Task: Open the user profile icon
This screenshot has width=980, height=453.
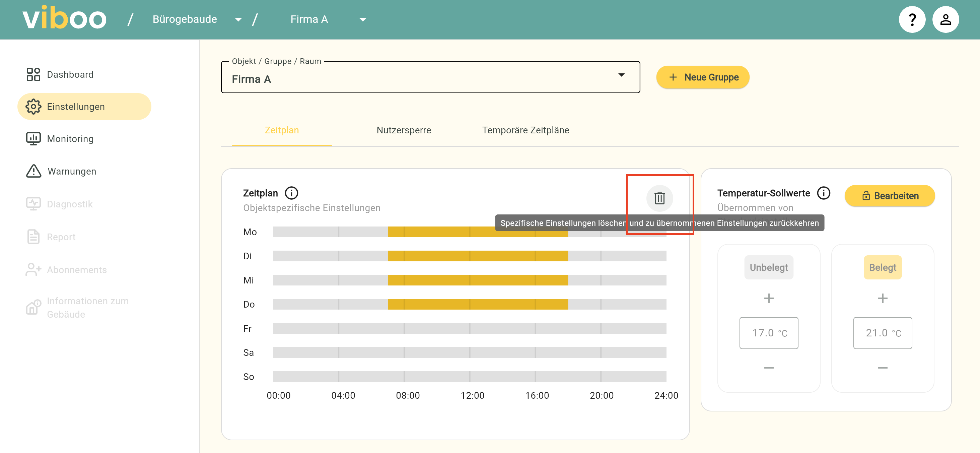Action: pyautogui.click(x=946, y=19)
